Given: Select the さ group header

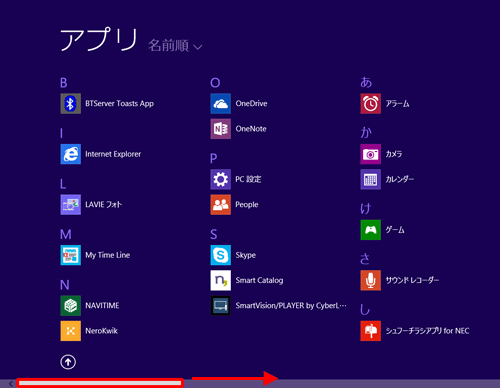Looking at the screenshot, I should (365, 259).
